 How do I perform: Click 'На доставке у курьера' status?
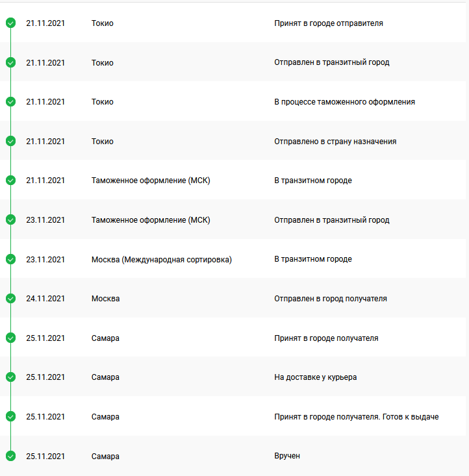pos(315,377)
